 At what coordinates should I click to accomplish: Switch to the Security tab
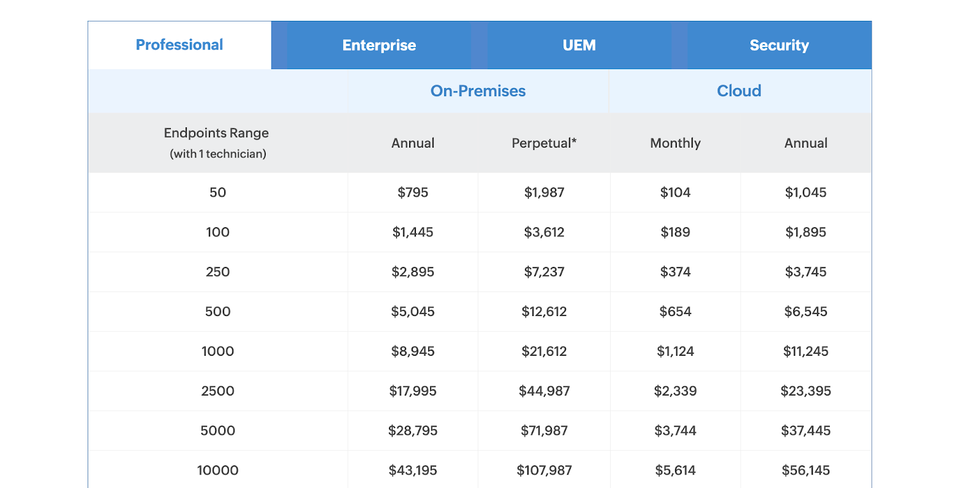pos(779,45)
